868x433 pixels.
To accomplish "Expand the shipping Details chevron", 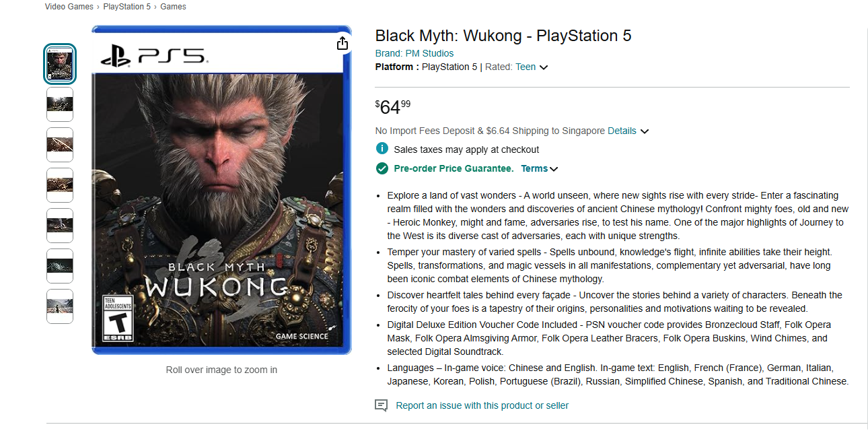I will [645, 131].
